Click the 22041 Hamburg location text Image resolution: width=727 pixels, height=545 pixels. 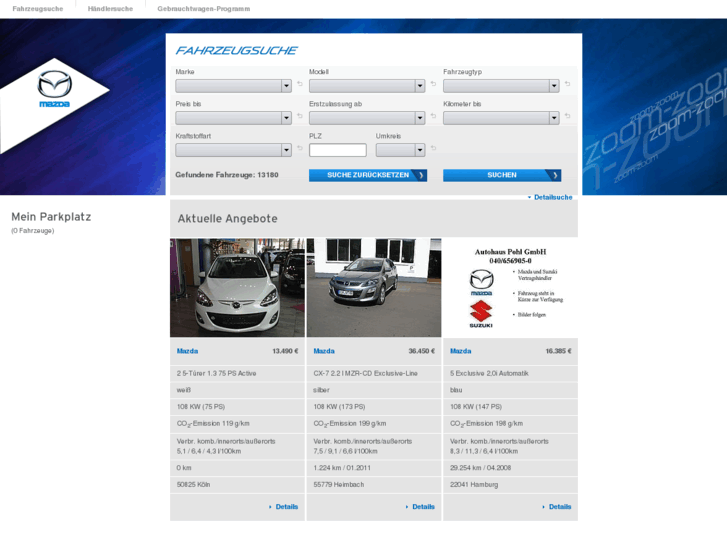[474, 485]
